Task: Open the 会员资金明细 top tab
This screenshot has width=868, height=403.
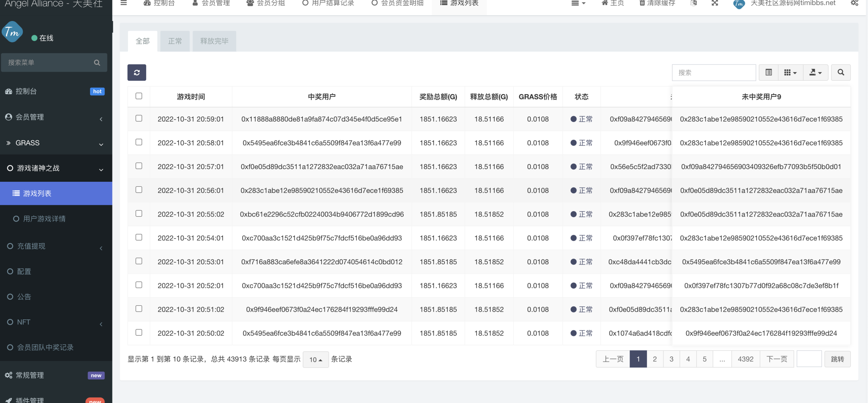Action: pos(398,3)
